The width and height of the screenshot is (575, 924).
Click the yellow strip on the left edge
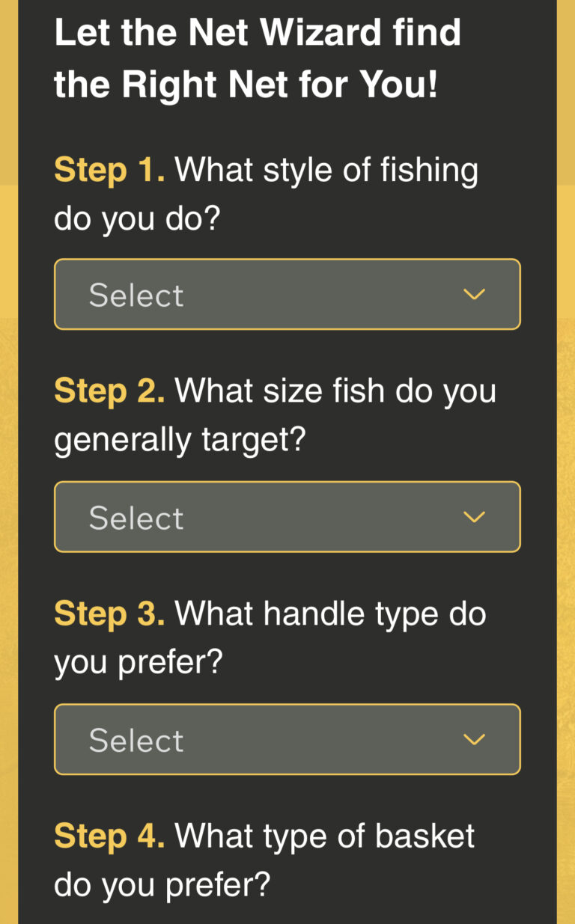pyautogui.click(x=8, y=449)
